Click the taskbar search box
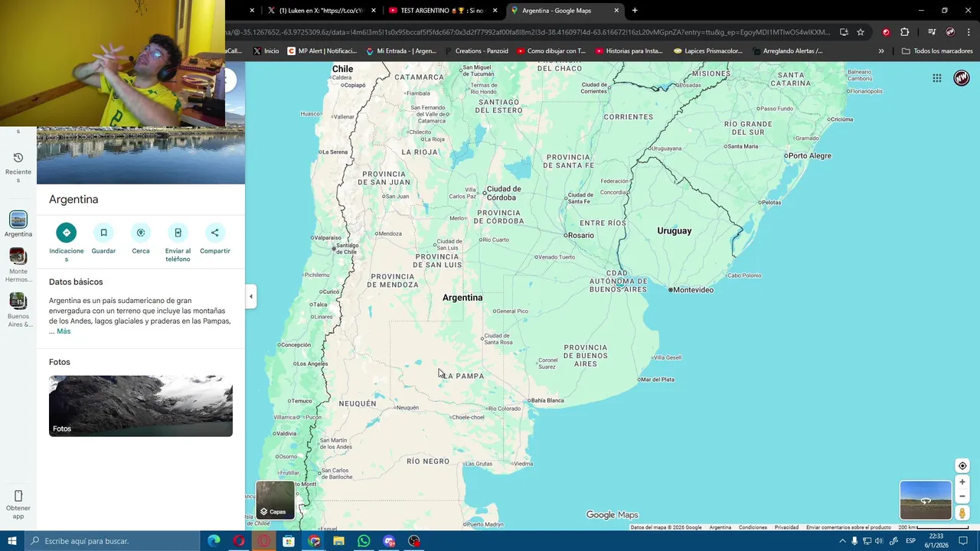 113,541
